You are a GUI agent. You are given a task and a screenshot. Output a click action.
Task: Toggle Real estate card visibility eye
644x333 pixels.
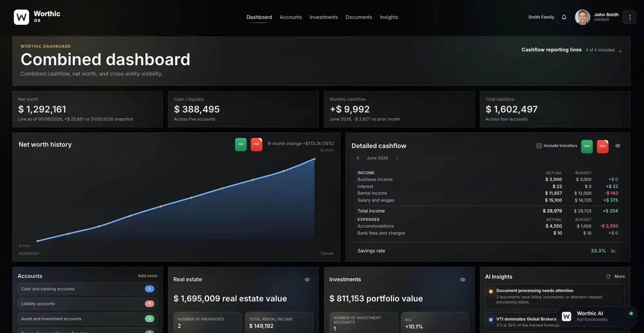coord(307,279)
